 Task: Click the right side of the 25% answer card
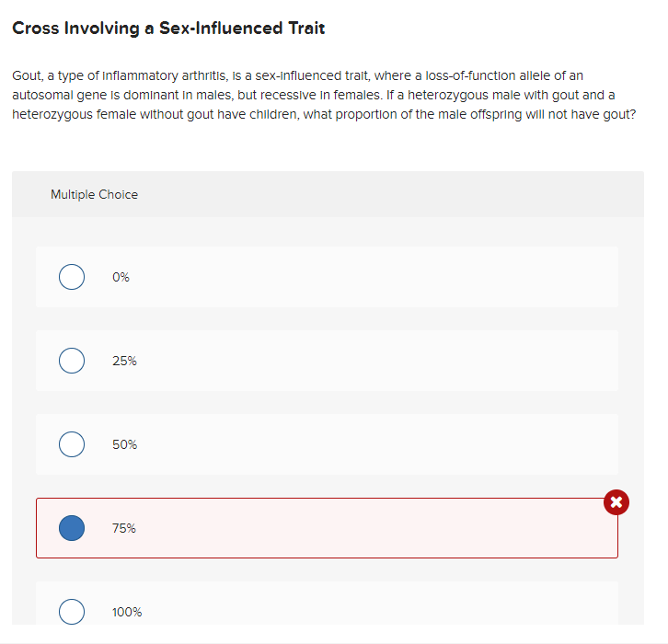(468, 361)
